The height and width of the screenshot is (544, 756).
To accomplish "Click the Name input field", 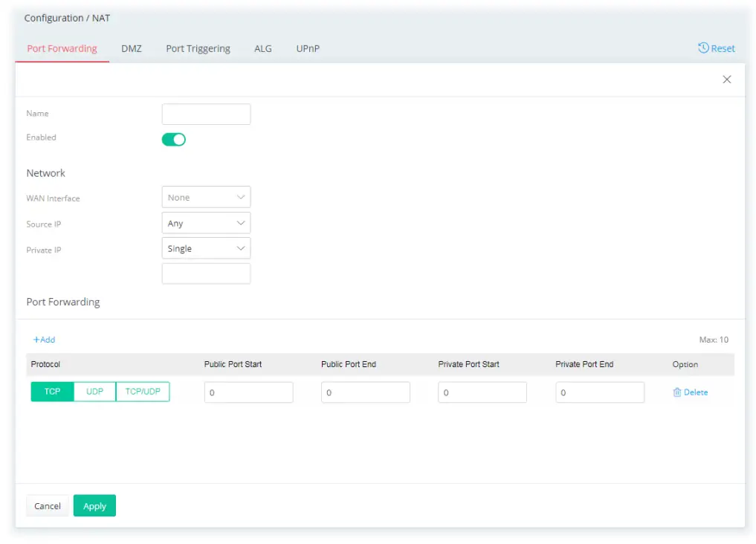I will pos(206,113).
